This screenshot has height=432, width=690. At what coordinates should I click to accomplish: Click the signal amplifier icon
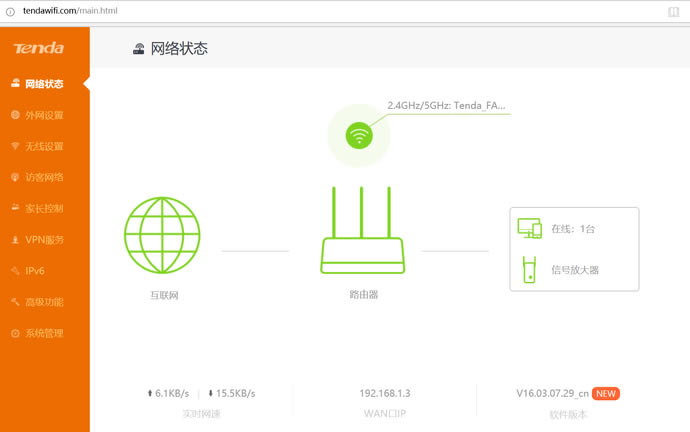click(529, 270)
